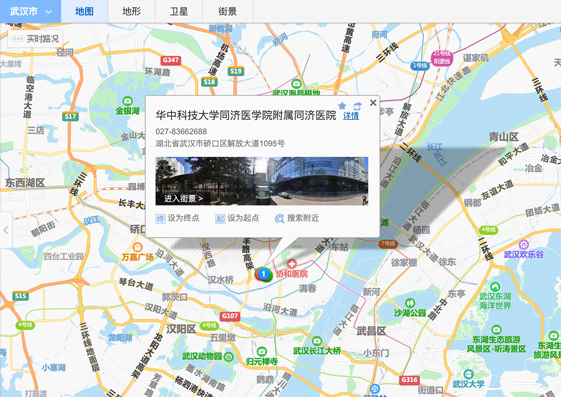Open the 详情 details link
Viewport: 561px width, 397px height.
351,116
